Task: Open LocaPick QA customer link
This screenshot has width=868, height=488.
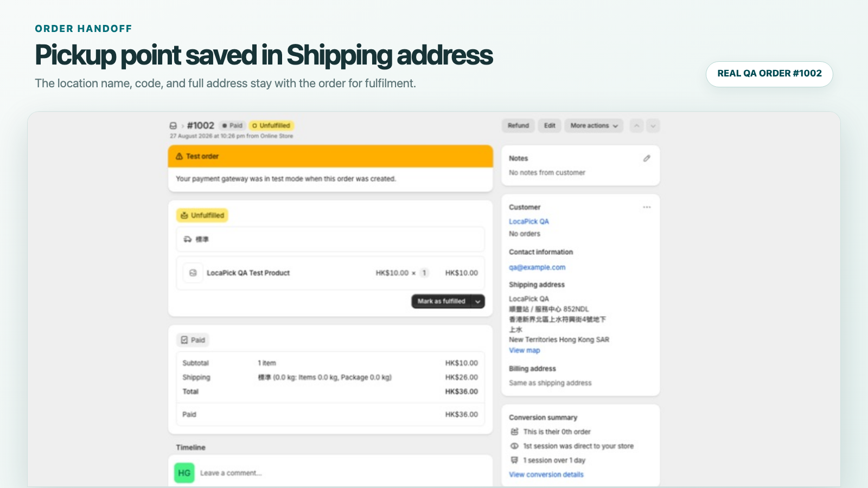Action: pos(529,221)
